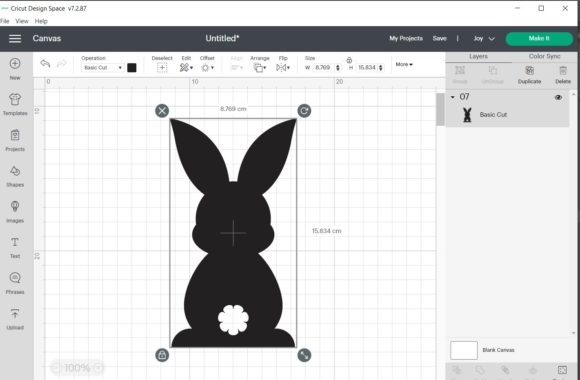580x380 pixels.
Task: Open the hamburger main menu
Action: pyautogui.click(x=15, y=38)
